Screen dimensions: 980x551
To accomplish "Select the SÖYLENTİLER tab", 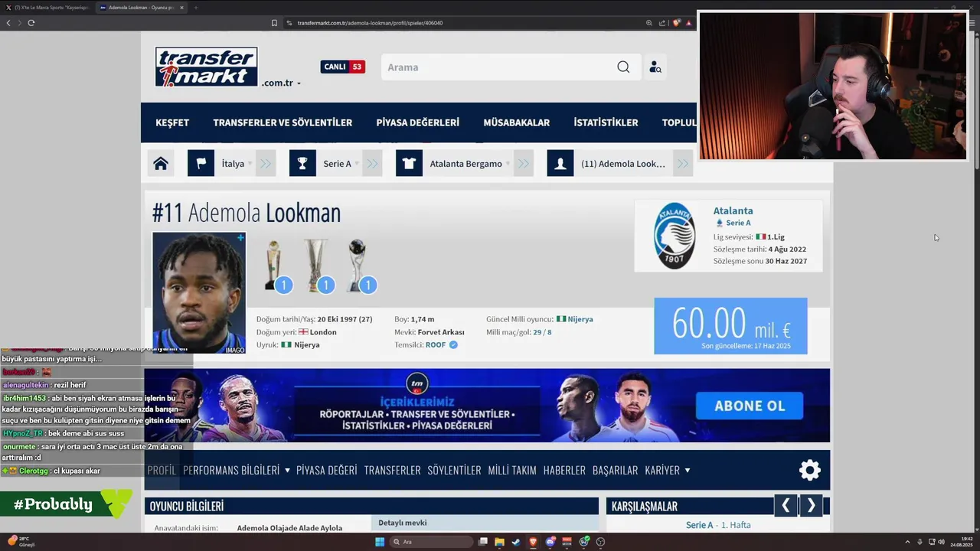I will point(454,470).
